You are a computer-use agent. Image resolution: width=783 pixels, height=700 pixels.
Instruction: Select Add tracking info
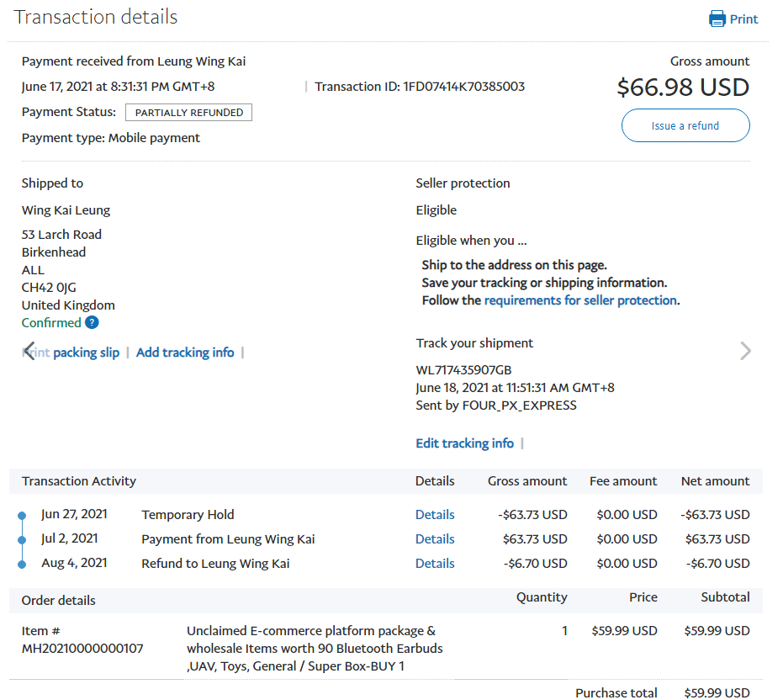[x=185, y=353]
